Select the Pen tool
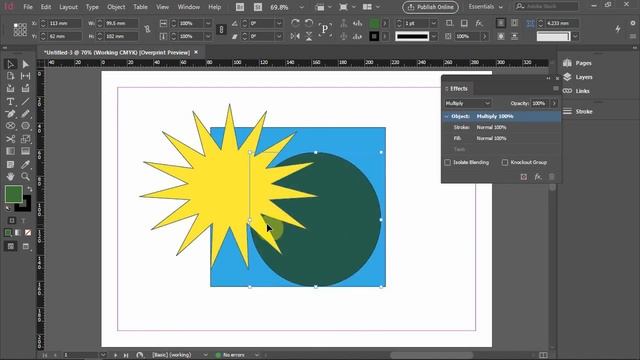The height and width of the screenshot is (360, 640). tap(11, 114)
